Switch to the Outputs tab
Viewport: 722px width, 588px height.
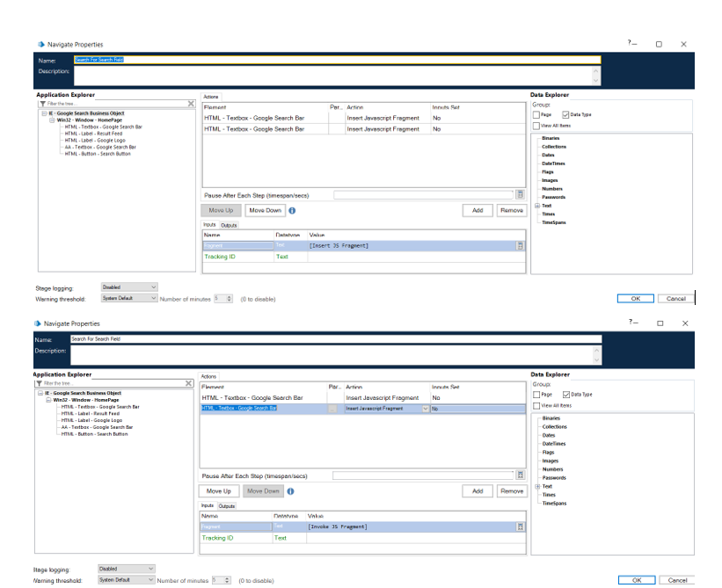[x=228, y=225]
